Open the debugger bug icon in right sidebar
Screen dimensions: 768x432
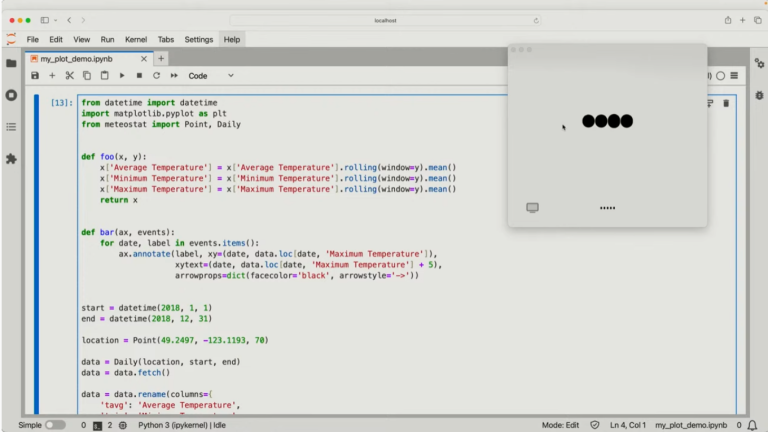[x=757, y=95]
